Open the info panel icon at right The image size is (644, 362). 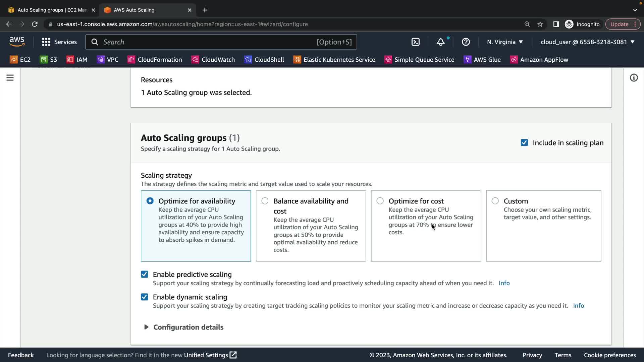tap(634, 78)
